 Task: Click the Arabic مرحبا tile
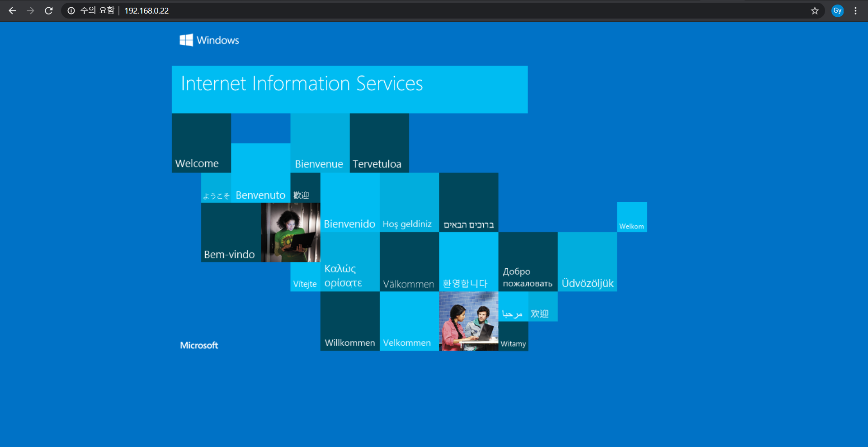click(x=513, y=306)
